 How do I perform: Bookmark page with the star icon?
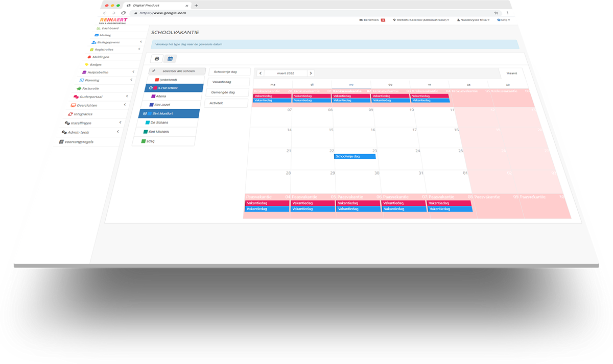click(496, 13)
